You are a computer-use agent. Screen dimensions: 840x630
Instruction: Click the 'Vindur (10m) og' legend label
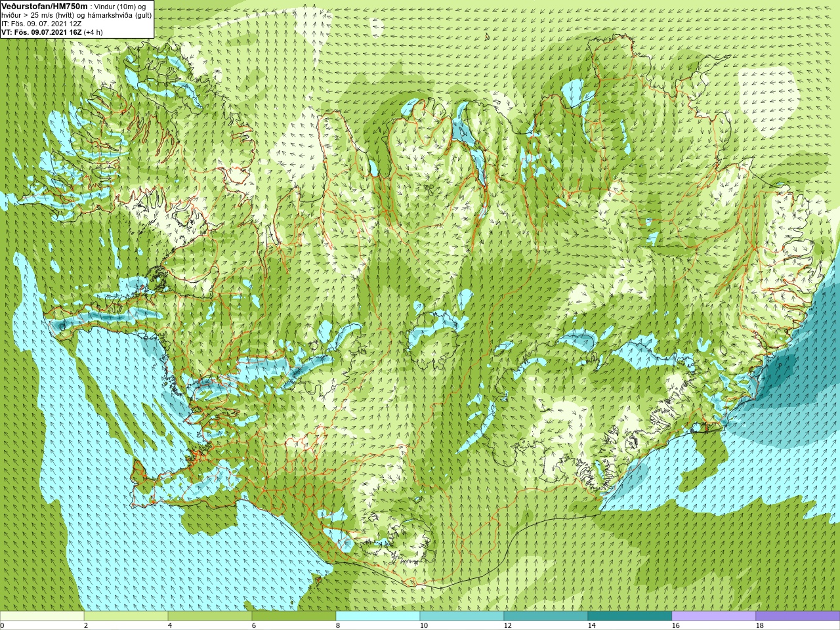tap(120, 7)
